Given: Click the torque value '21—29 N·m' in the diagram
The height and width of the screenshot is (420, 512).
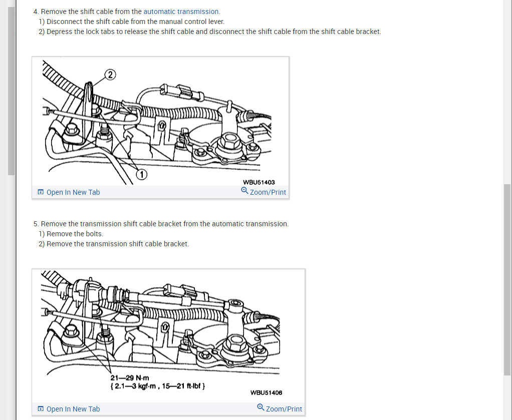Looking at the screenshot, I should (x=130, y=378).
